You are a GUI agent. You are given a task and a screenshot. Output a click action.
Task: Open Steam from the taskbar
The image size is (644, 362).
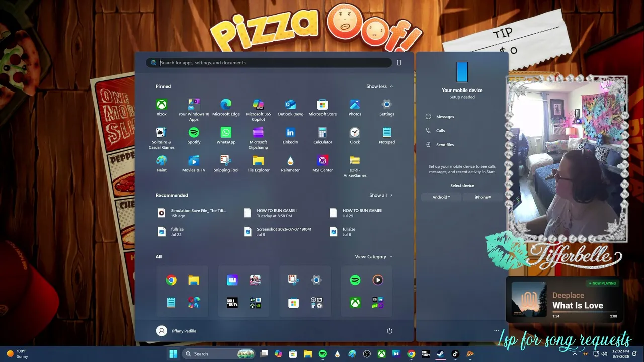coord(440,354)
